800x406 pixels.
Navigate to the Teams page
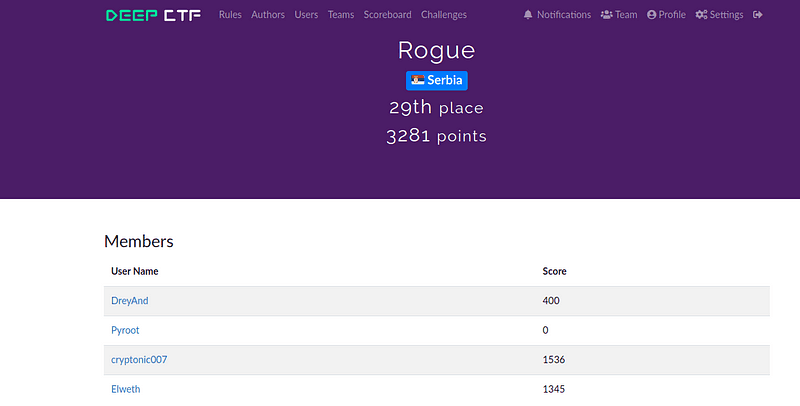[341, 15]
